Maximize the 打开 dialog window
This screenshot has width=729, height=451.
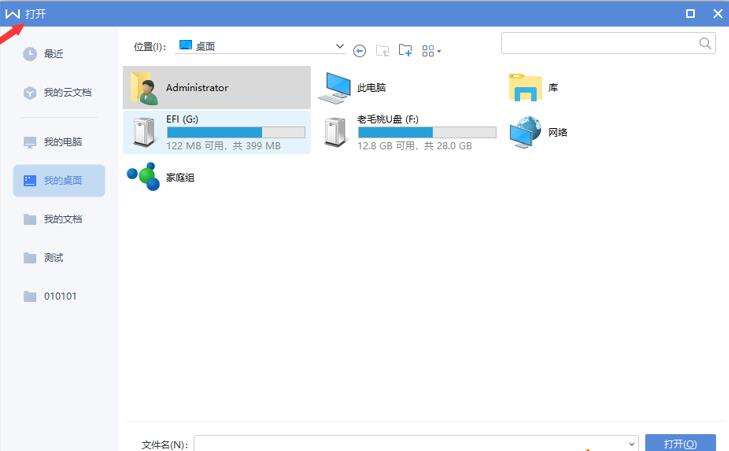click(x=690, y=13)
